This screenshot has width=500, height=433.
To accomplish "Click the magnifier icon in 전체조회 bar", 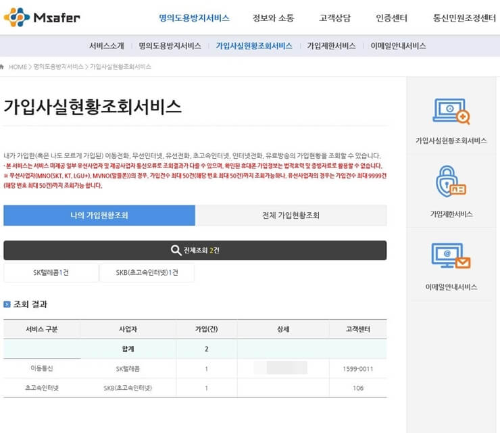I will click(176, 250).
